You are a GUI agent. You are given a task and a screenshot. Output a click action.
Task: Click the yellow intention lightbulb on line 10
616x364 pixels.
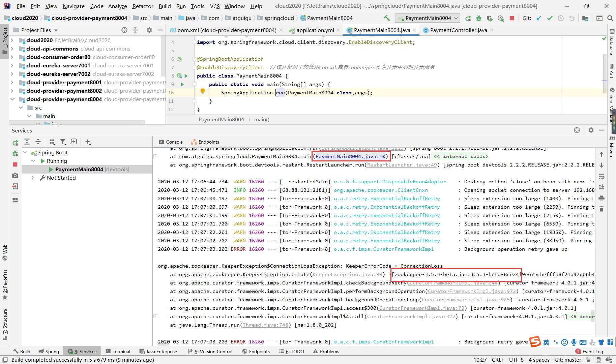(202, 91)
